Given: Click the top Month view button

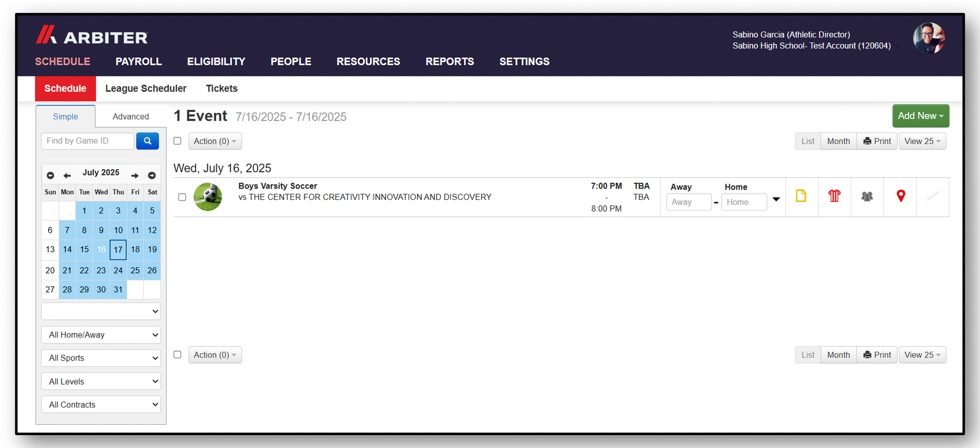Looking at the screenshot, I should tap(838, 141).
